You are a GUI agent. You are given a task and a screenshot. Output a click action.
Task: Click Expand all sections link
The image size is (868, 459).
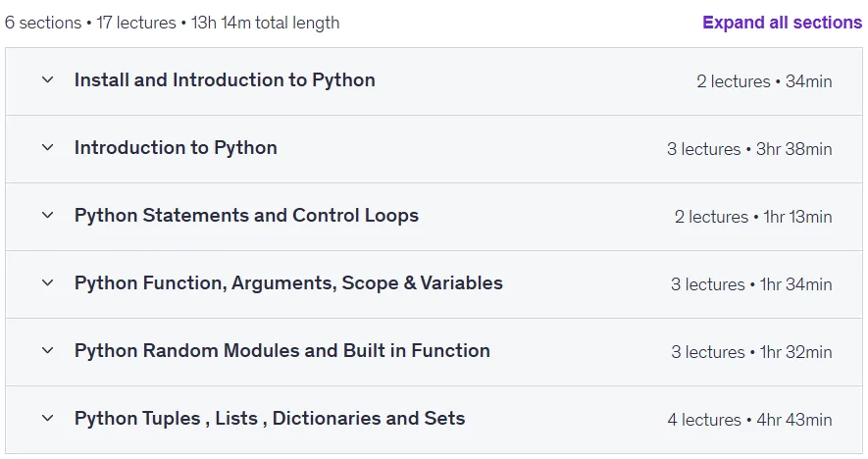[x=782, y=23]
